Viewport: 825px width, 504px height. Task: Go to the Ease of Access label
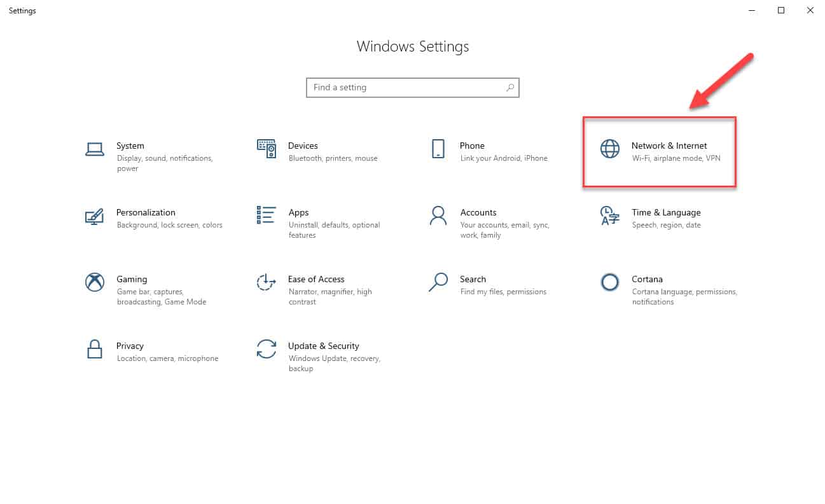316,279
